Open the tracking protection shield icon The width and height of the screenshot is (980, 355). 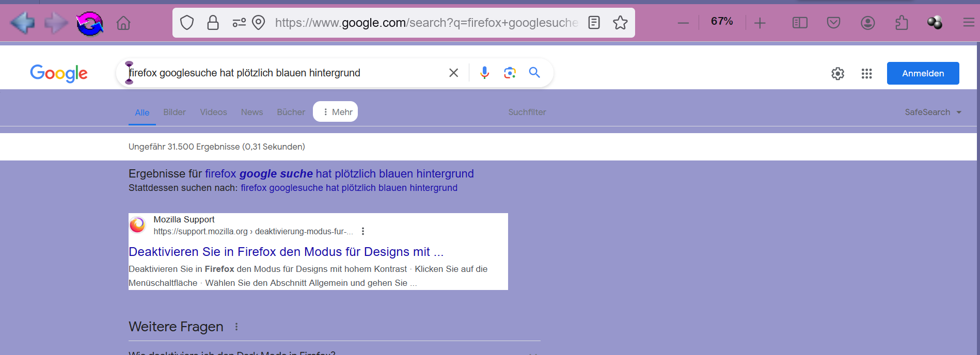point(187,23)
